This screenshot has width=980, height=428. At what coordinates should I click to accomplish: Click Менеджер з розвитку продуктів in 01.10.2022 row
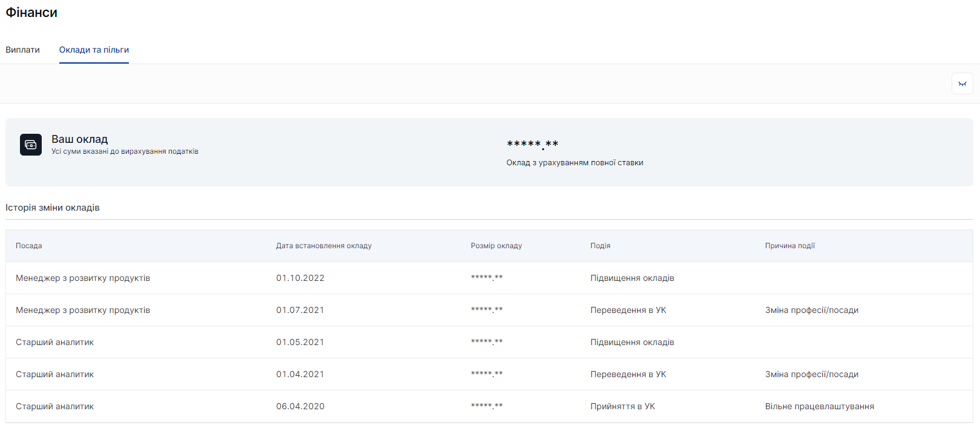point(83,278)
